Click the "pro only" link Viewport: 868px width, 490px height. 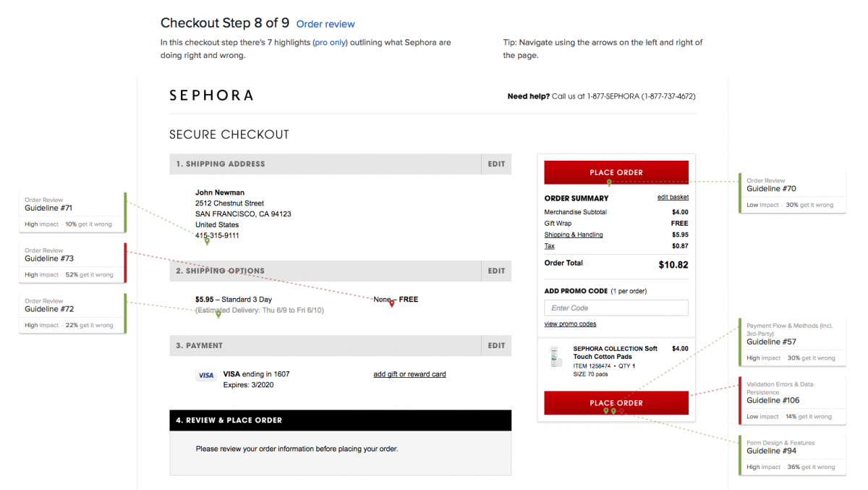coord(330,42)
